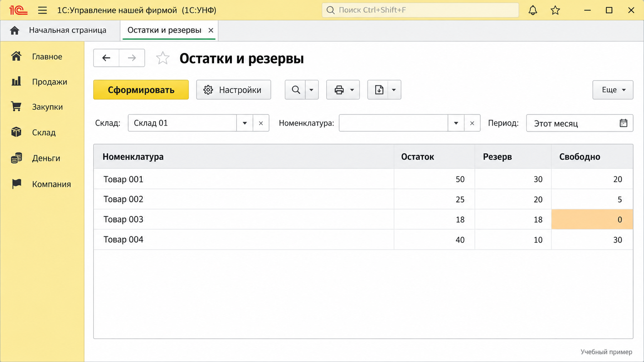Expand print options dropdown arrow

pos(352,90)
